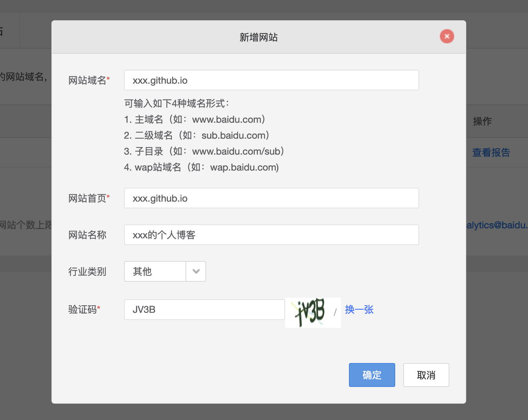Click the wap.baidu.com example line
Viewport: 528px width, 420px height.
(x=201, y=167)
